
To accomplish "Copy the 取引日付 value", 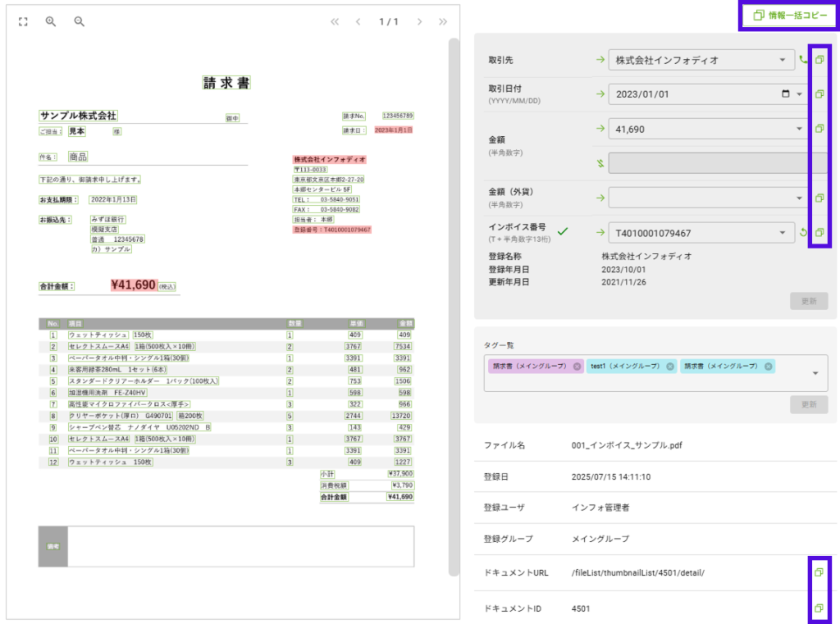I will point(819,93).
